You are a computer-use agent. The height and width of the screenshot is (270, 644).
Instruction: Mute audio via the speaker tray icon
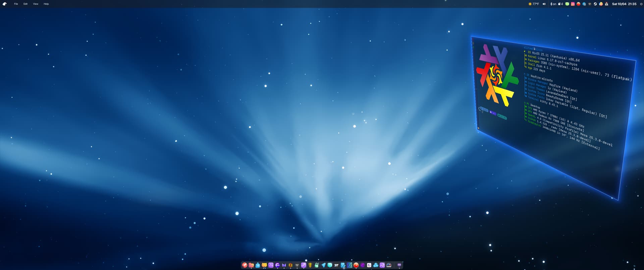tap(544, 4)
